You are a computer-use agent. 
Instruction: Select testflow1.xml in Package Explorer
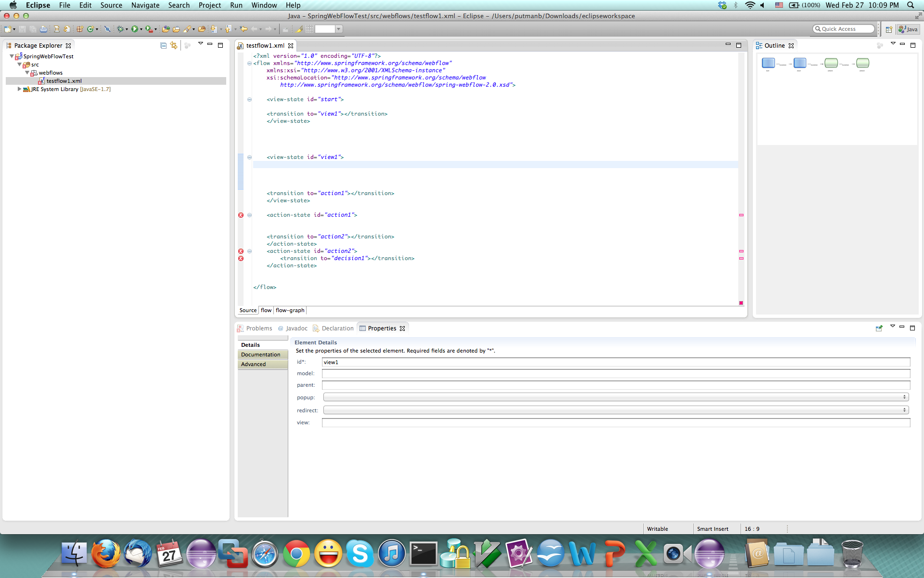click(x=64, y=81)
